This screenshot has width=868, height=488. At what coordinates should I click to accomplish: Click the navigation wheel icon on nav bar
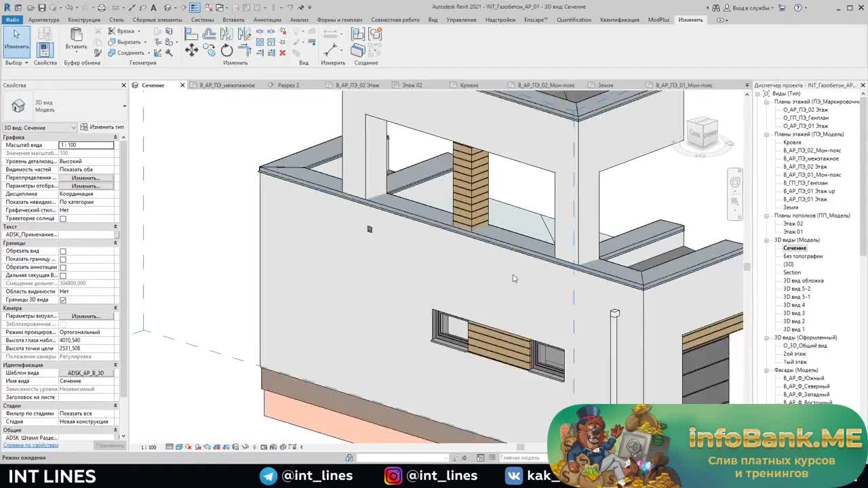(x=735, y=182)
